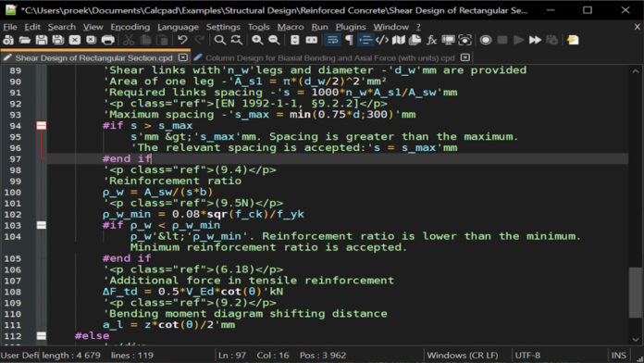The width and height of the screenshot is (644, 363).
Task: Click the vertical scrollbar thumb
Action: [635, 293]
